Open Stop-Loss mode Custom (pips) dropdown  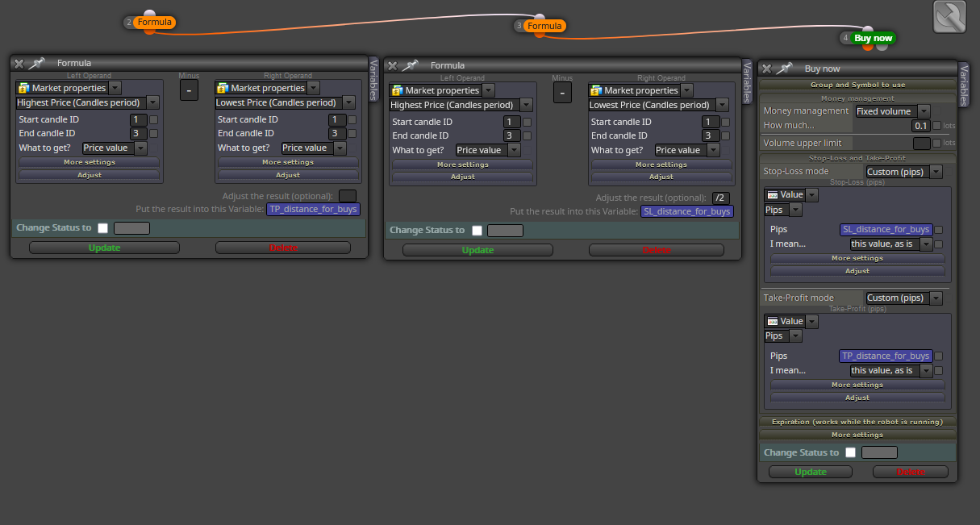[904, 172]
